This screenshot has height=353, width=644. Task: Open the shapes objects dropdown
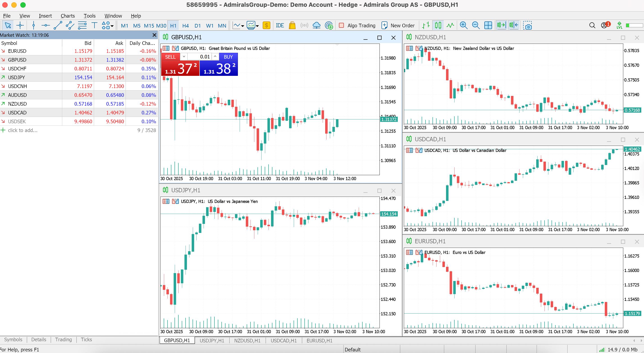tap(108, 25)
